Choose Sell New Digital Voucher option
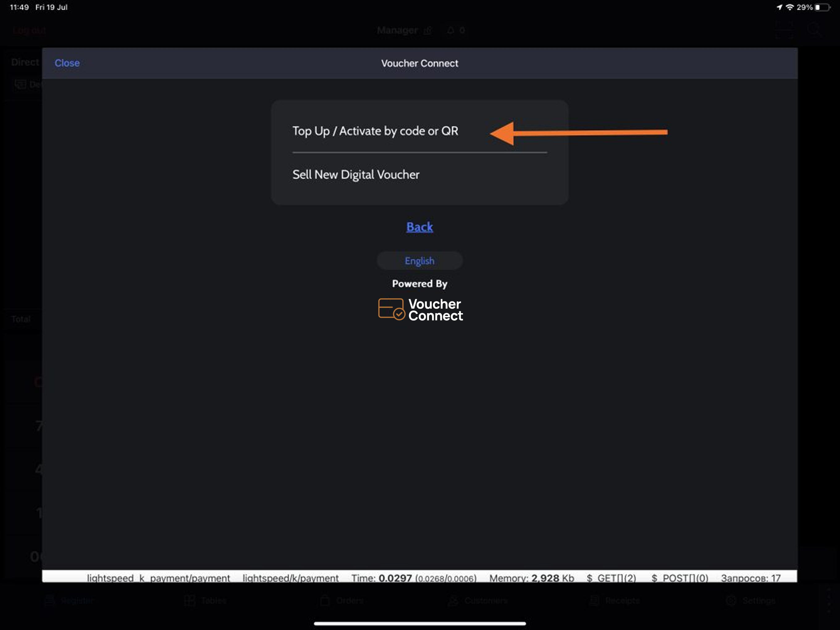This screenshot has width=840, height=630. tap(356, 175)
